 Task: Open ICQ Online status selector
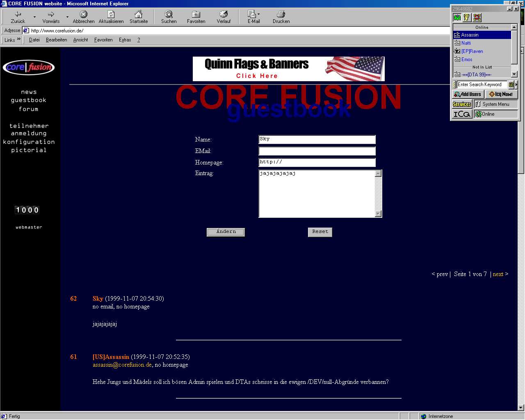click(x=495, y=114)
